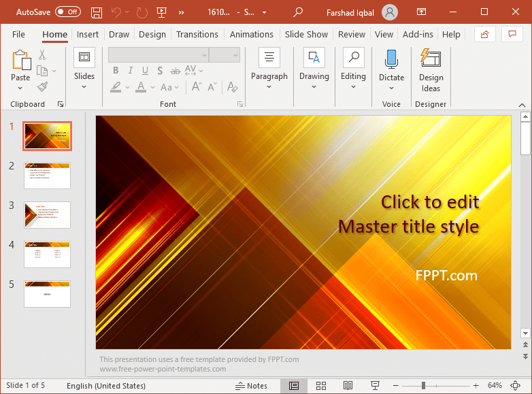Open the Transitions tab

point(197,34)
